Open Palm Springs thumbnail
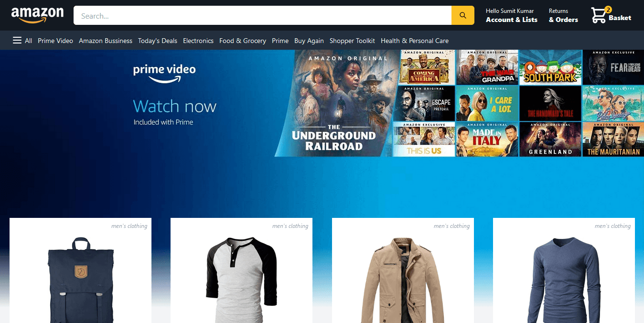 [x=613, y=103]
